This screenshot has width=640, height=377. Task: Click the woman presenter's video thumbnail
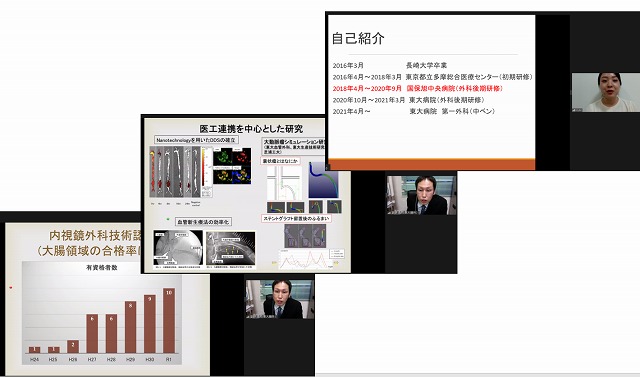point(605,93)
